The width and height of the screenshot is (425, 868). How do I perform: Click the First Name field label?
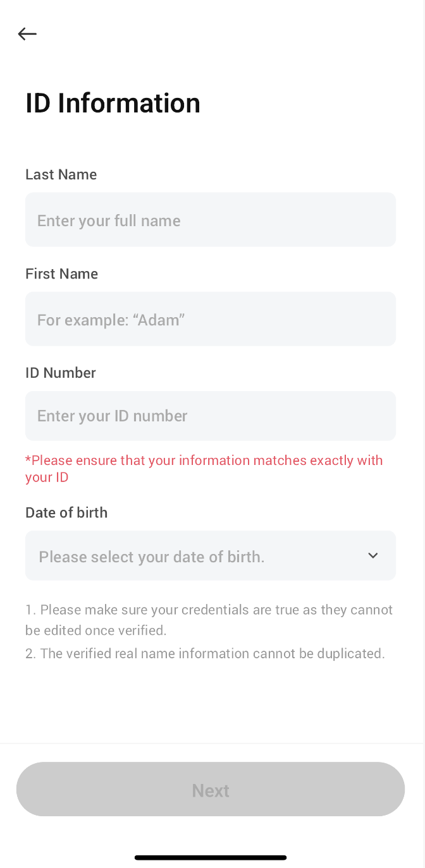tap(62, 274)
